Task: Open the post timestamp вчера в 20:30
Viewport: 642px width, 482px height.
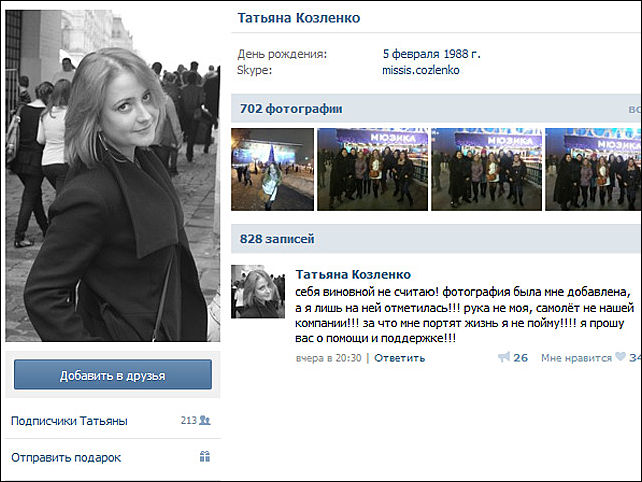Action: 329,357
